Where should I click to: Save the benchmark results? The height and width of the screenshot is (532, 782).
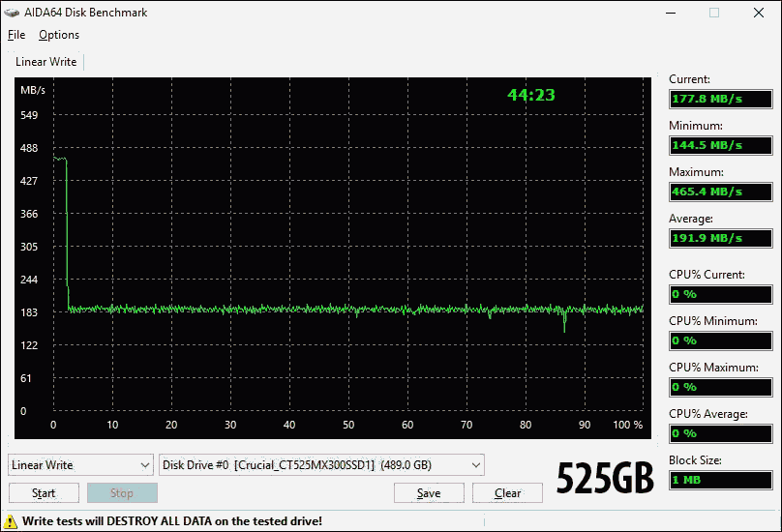click(429, 493)
